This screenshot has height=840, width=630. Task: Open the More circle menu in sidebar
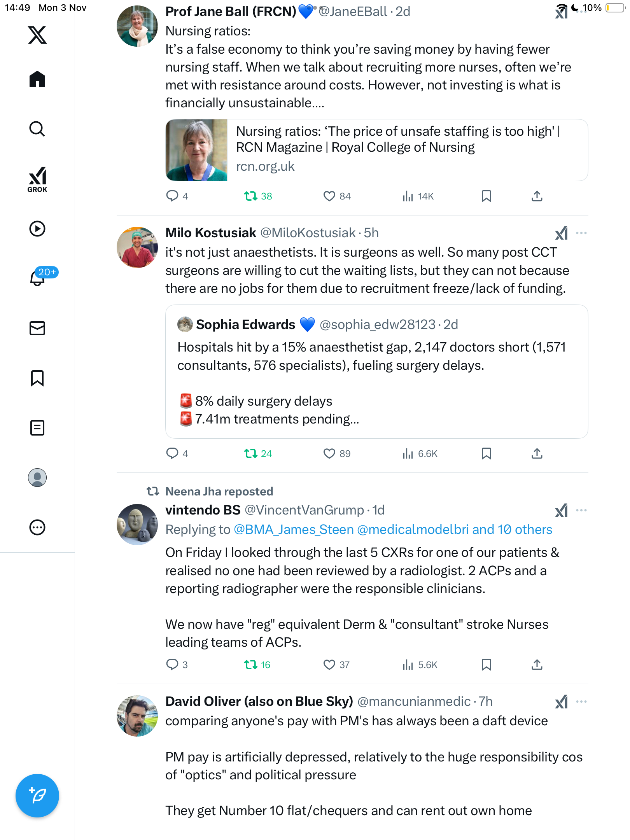[37, 527]
